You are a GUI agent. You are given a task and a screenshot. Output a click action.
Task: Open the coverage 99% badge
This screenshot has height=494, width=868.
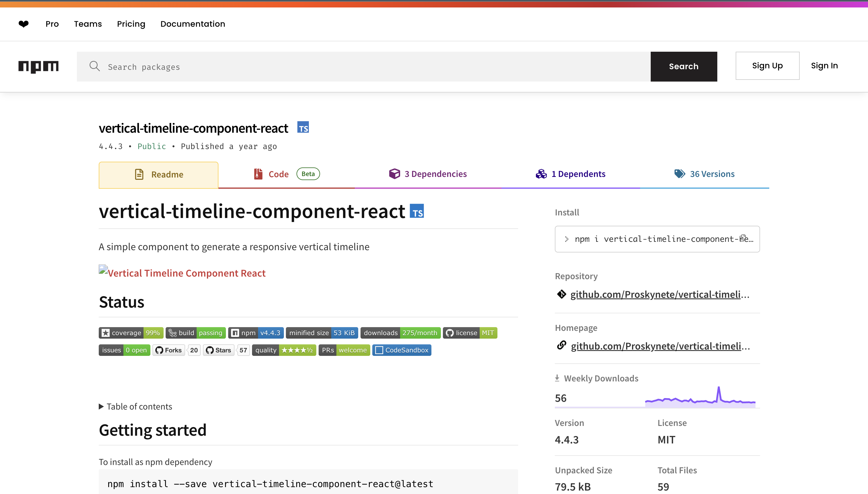(x=131, y=333)
